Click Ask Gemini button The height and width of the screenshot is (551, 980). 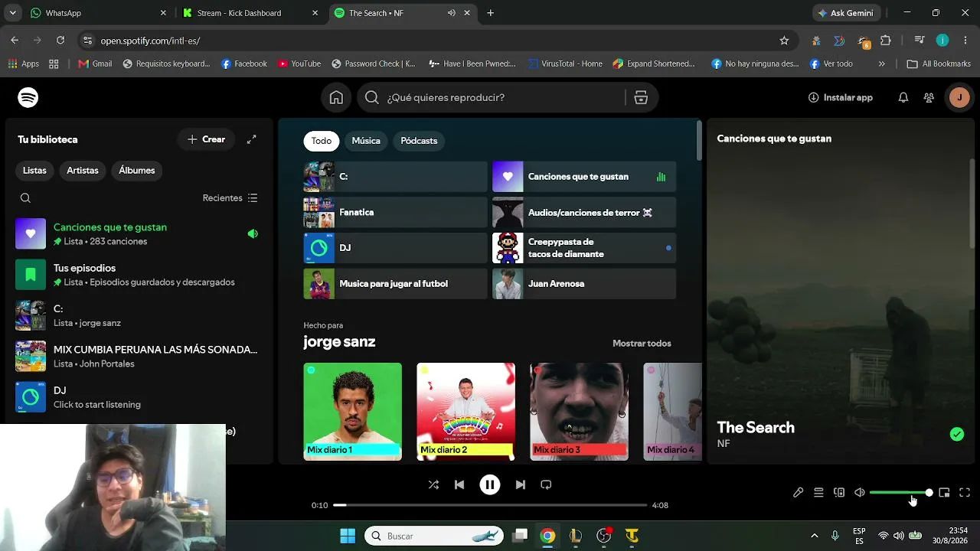[x=845, y=13]
